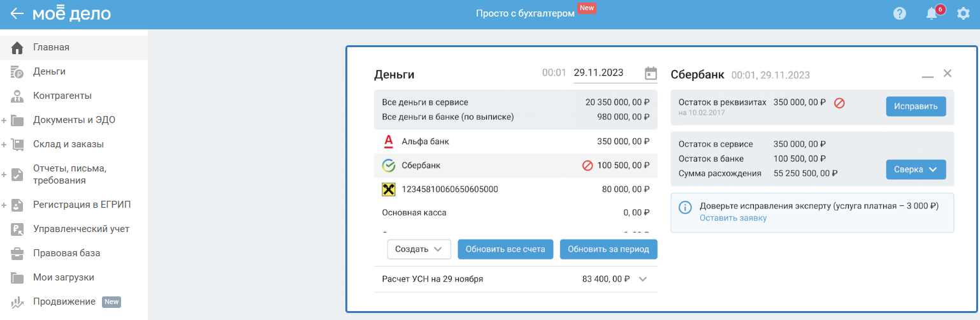Open Правовая база in sidebar
This screenshot has height=320, width=980.
(74, 253)
